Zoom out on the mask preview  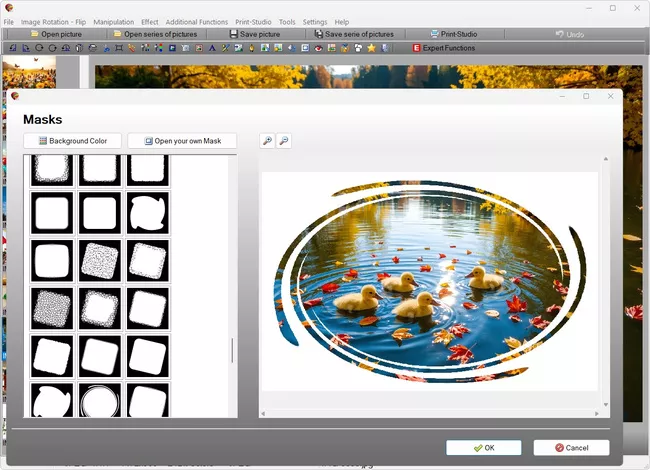[x=284, y=141]
